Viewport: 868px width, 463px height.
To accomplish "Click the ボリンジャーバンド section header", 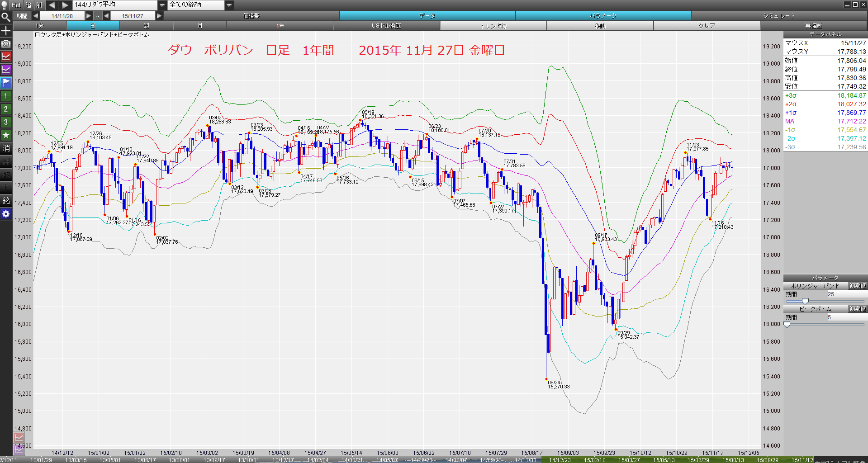I will tap(815, 286).
